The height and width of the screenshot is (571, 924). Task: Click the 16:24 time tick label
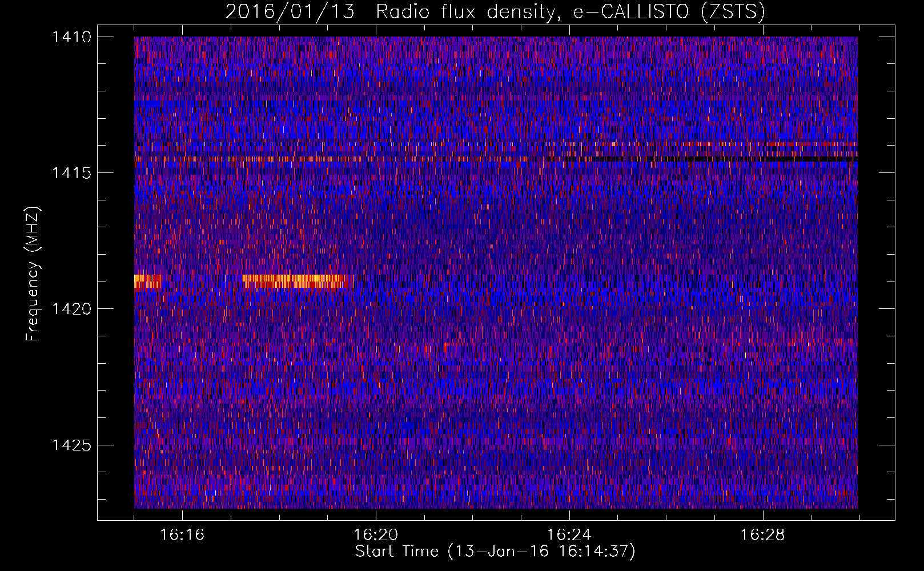569,534
